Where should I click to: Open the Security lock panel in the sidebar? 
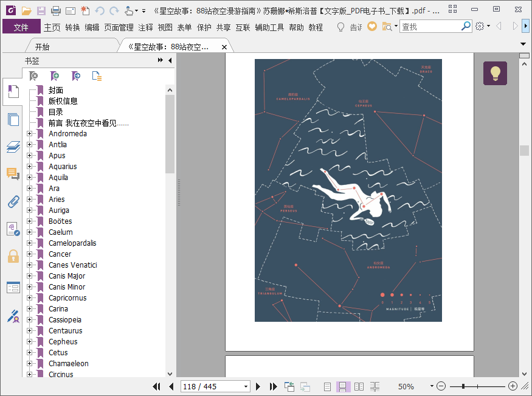tap(13, 256)
